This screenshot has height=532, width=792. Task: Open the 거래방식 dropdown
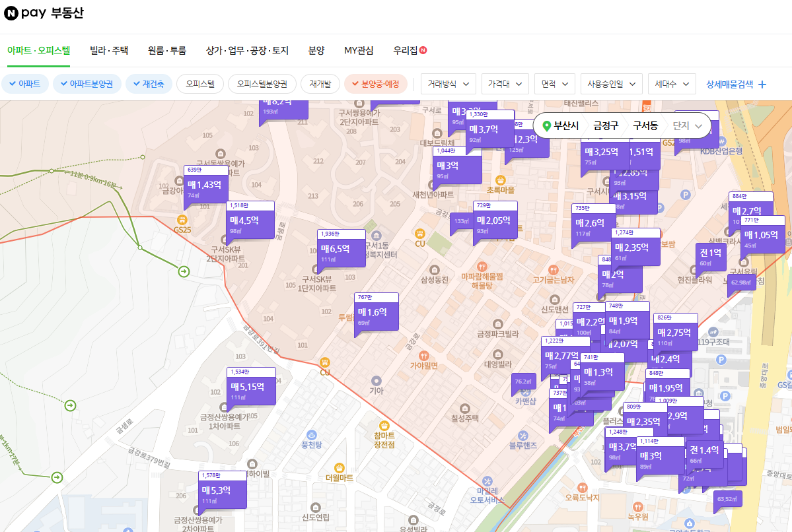(x=448, y=84)
